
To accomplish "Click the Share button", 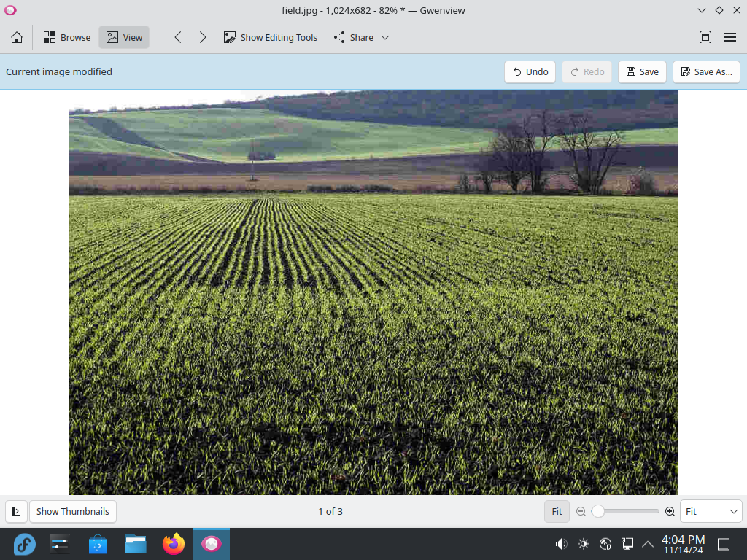I will [354, 37].
